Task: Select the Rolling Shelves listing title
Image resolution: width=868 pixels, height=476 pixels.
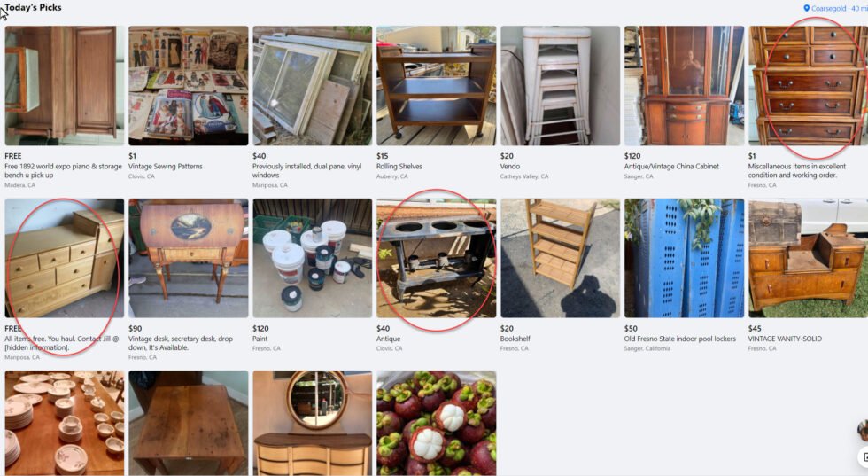Action: [399, 167]
